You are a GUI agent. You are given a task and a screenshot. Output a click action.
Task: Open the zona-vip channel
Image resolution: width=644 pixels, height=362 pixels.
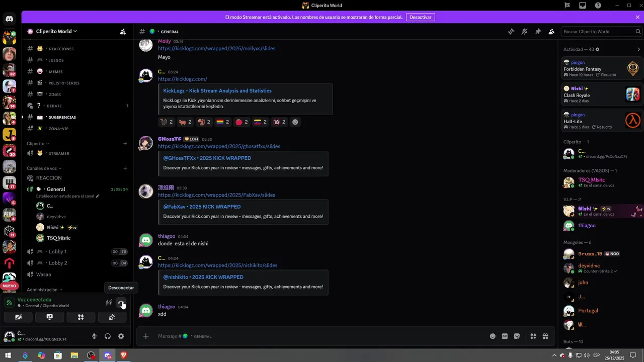[78, 129]
